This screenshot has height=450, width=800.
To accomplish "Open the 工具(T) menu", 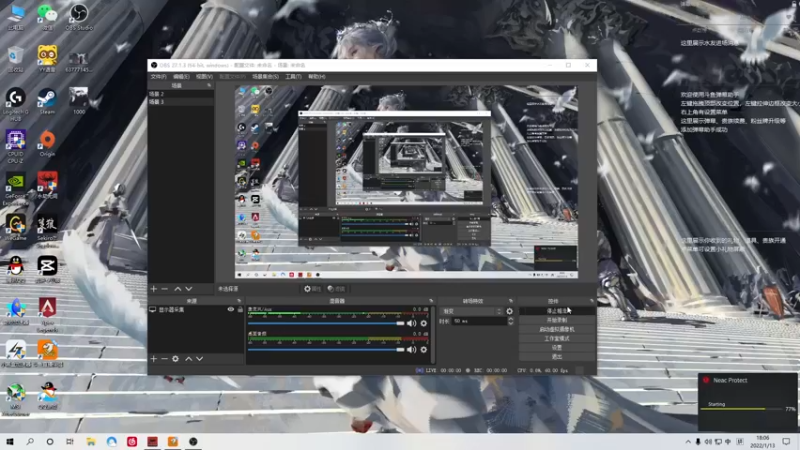I will coord(293,77).
